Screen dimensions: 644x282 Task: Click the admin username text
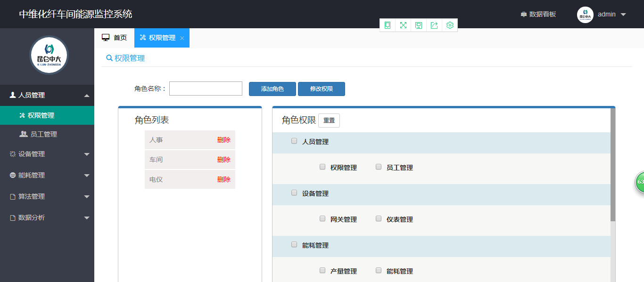point(607,15)
